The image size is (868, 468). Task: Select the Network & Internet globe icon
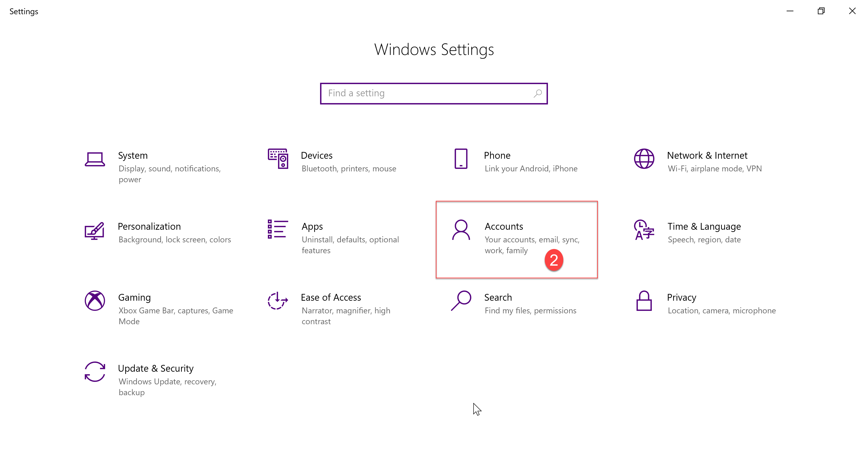[x=644, y=159]
